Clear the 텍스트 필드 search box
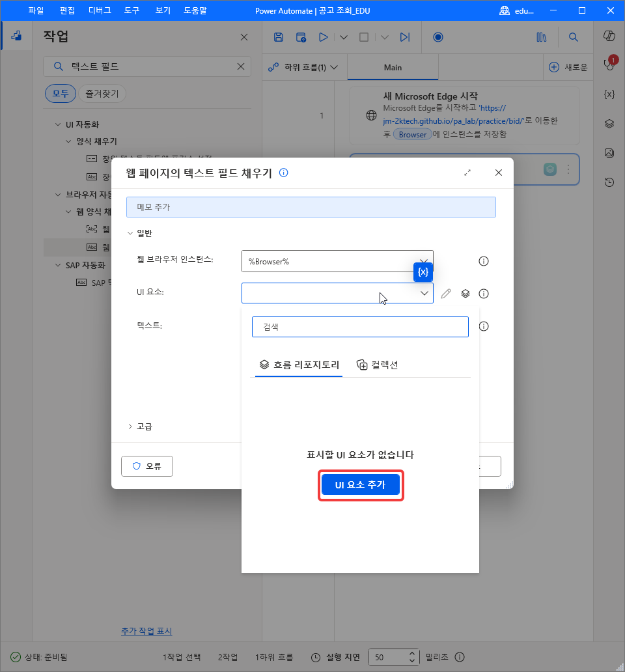625x672 pixels. coord(241,66)
